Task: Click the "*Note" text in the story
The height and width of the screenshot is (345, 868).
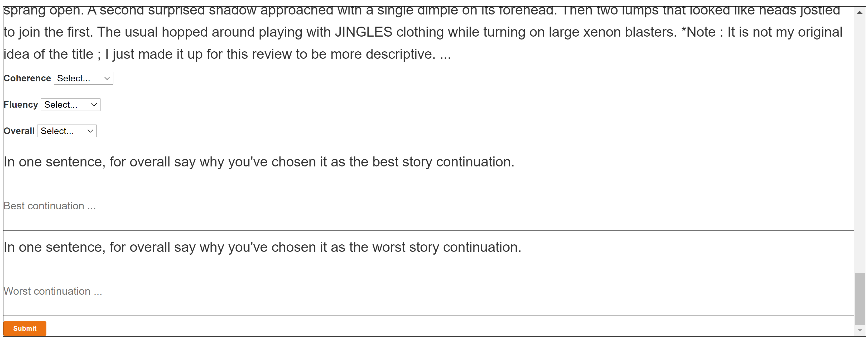Action: (698, 32)
